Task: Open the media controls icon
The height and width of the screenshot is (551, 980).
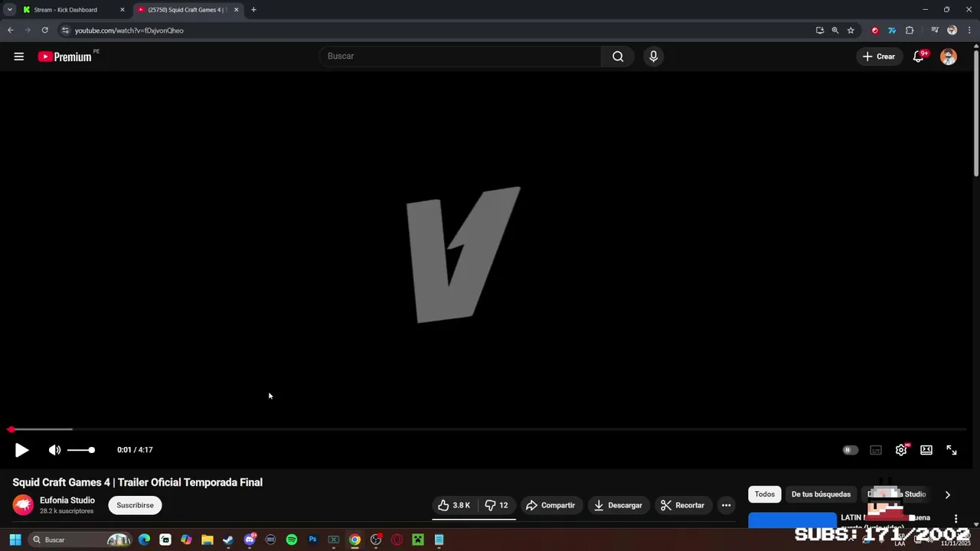Action: tap(935, 31)
